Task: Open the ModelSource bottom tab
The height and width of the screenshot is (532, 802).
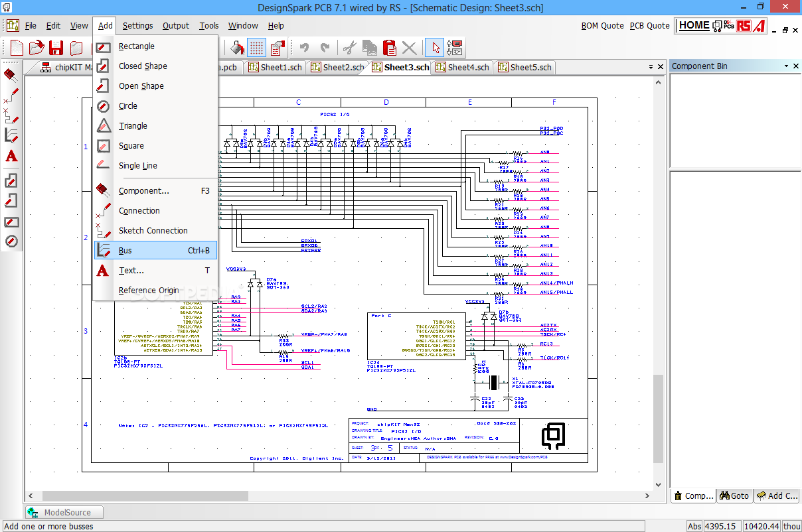Action: (65, 512)
